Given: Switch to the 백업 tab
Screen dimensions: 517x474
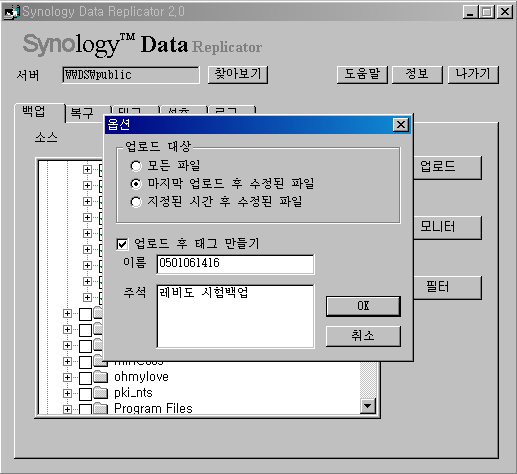Looking at the screenshot, I should pyautogui.click(x=39, y=112).
